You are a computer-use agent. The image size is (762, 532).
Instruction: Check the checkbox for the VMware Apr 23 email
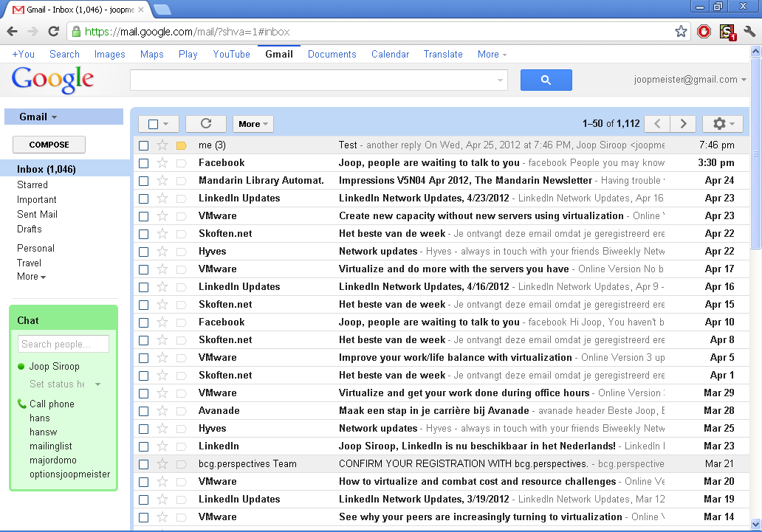(x=143, y=215)
